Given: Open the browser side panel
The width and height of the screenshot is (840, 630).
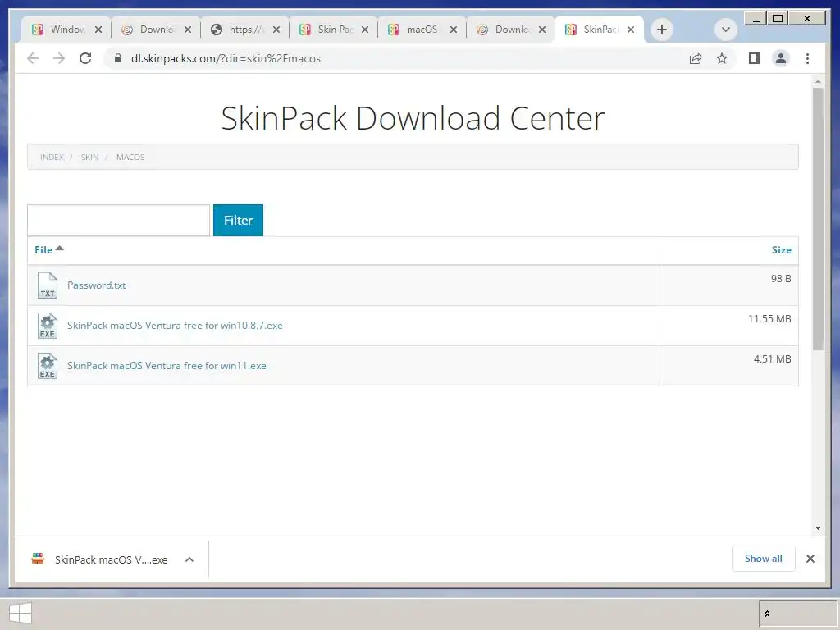Looking at the screenshot, I should click(x=755, y=58).
